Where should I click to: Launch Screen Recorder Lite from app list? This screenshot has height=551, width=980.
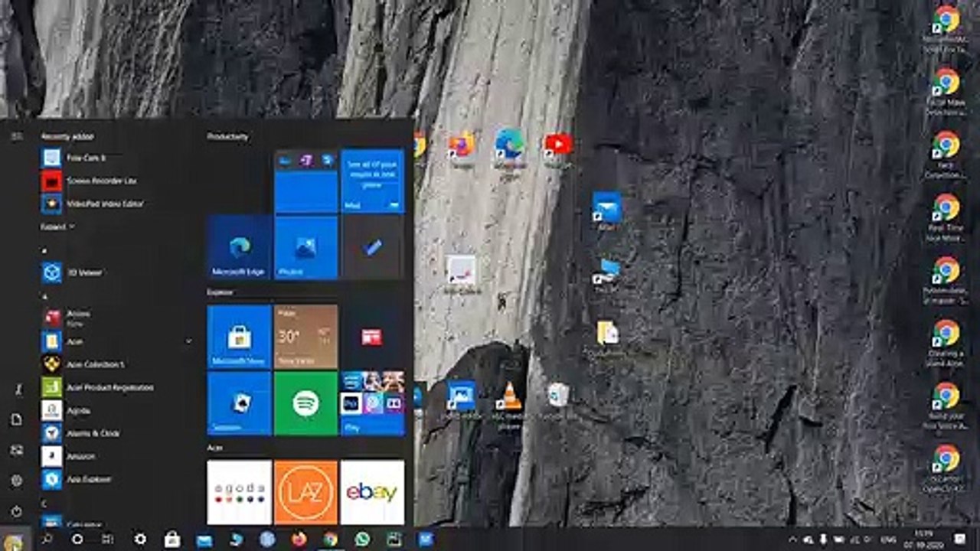point(113,181)
